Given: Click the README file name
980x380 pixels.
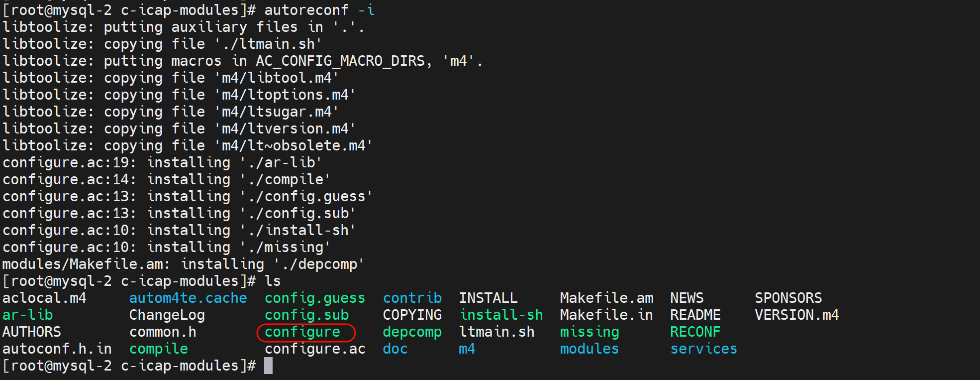Looking at the screenshot, I should pyautogui.click(x=695, y=315).
